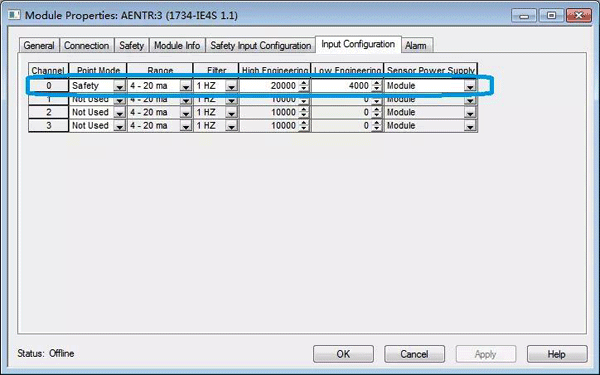Click Low Engineering stepper arrows for channel 3
The image size is (600, 375).
pyautogui.click(x=377, y=126)
